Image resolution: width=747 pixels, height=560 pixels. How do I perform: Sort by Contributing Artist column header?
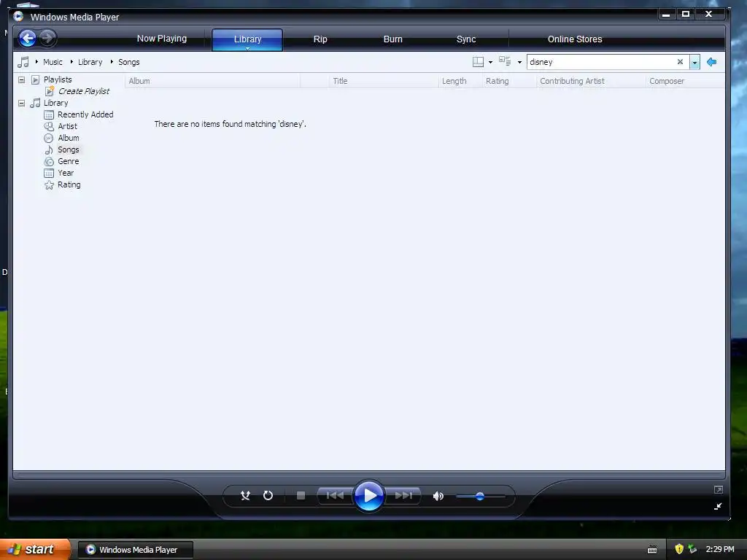[x=591, y=81]
